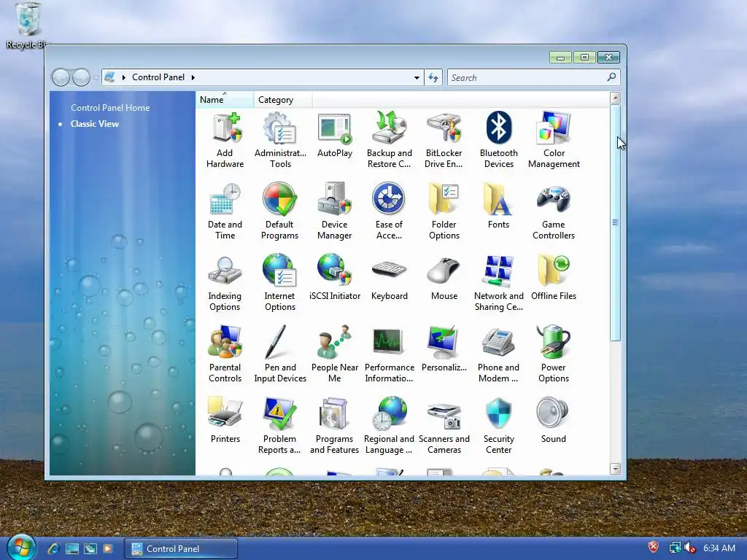This screenshot has width=747, height=560.
Task: Open Folder Options
Action: pyautogui.click(x=444, y=211)
